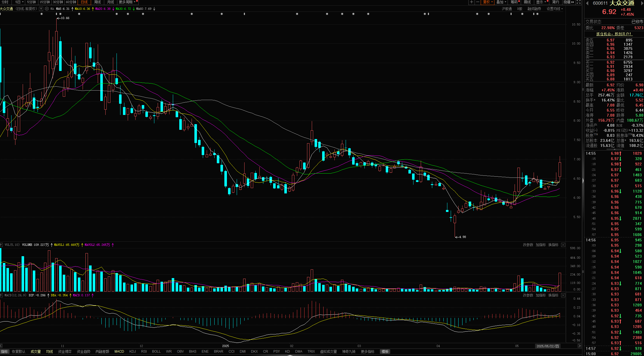
Task: Select 月线 monthly tab
Action: click(x=111, y=2)
